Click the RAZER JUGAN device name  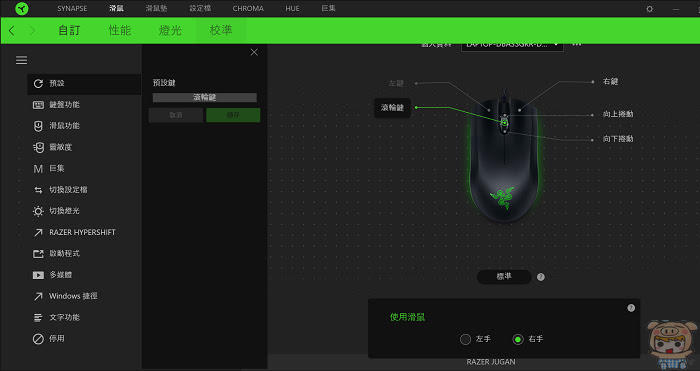click(491, 362)
